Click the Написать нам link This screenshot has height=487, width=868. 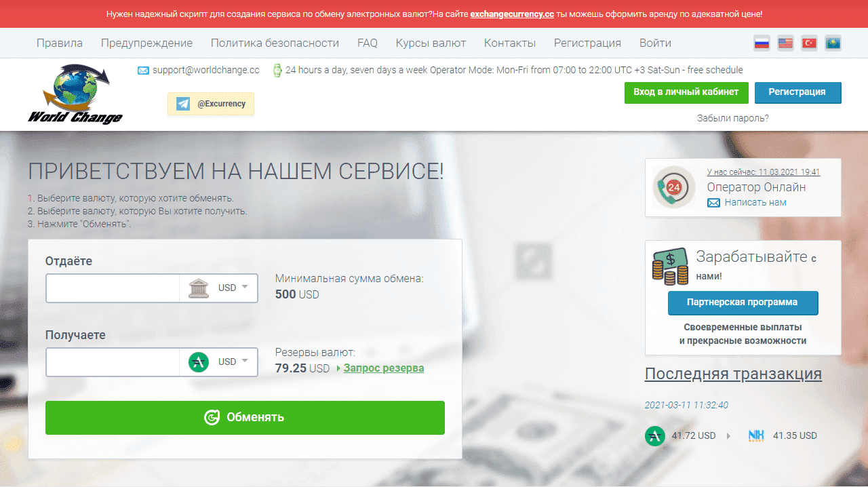coord(755,202)
